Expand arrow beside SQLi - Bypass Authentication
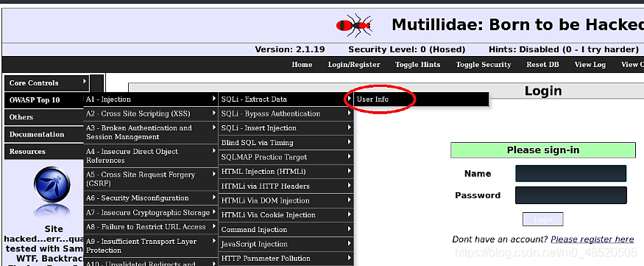 350,113
